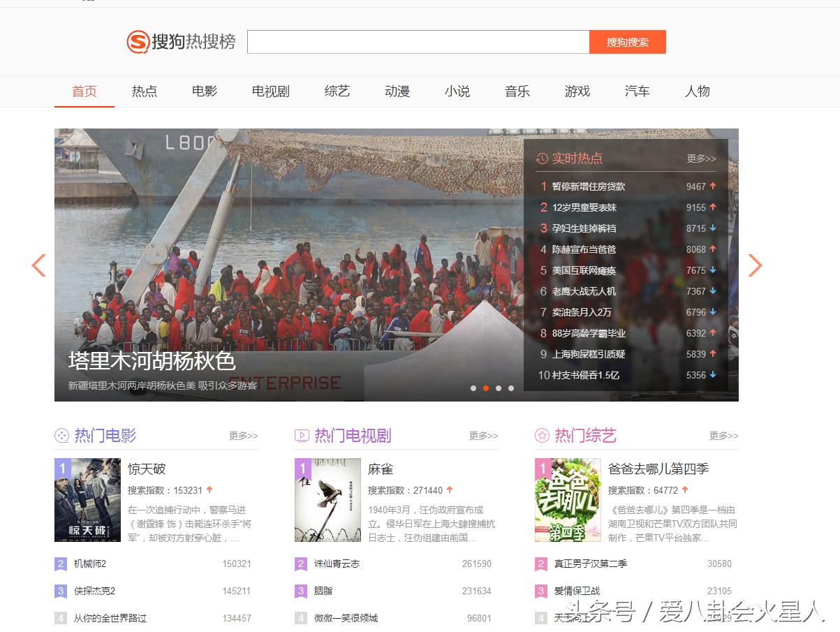Click the star icon next to 热门综艺
Screen dimensions: 840x632
(x=542, y=435)
